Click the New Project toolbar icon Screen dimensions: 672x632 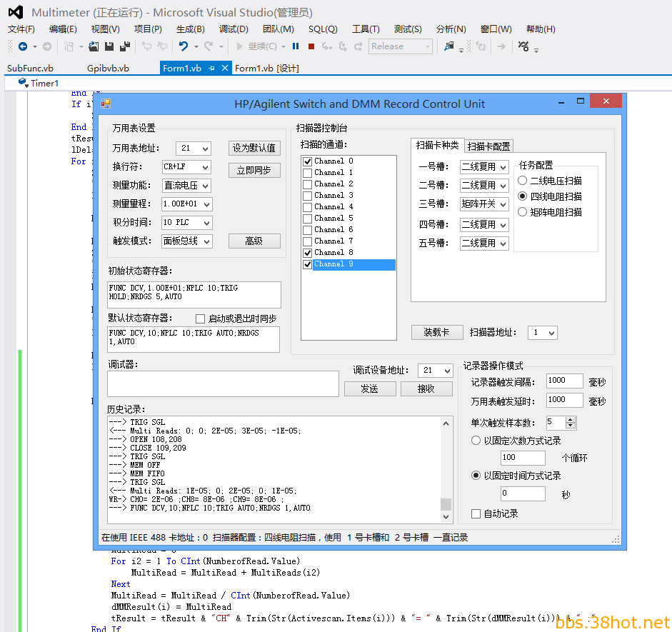pos(69,46)
